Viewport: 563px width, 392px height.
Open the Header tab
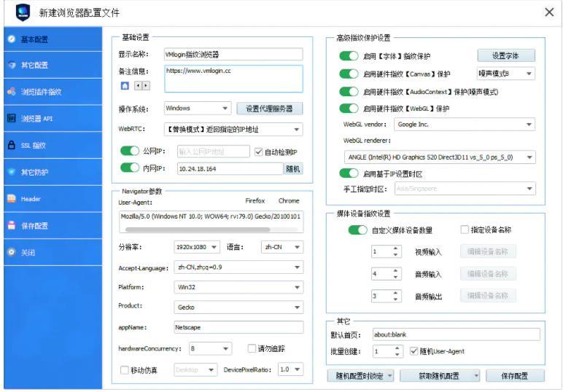tap(53, 199)
